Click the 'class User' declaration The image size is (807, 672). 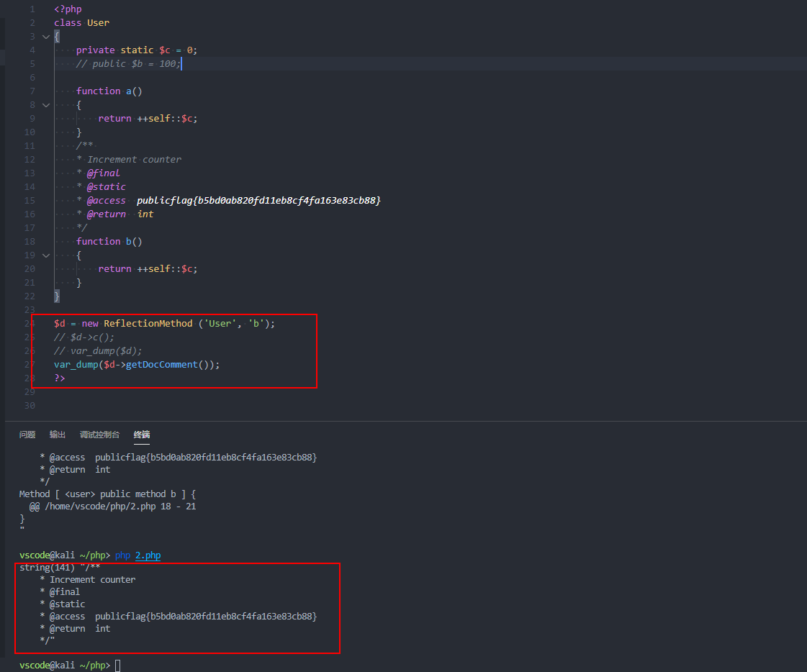[81, 23]
